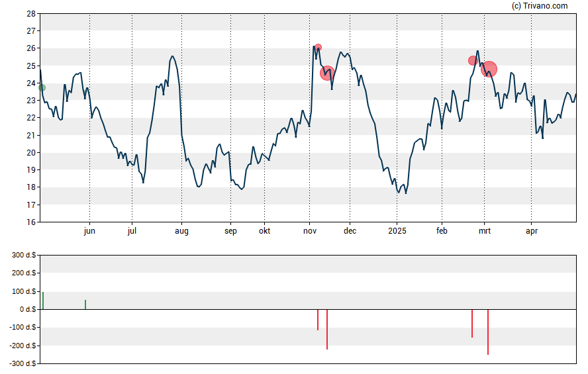Click the '200 d.$' axis label
The height and width of the screenshot is (374, 588).
pos(24,273)
